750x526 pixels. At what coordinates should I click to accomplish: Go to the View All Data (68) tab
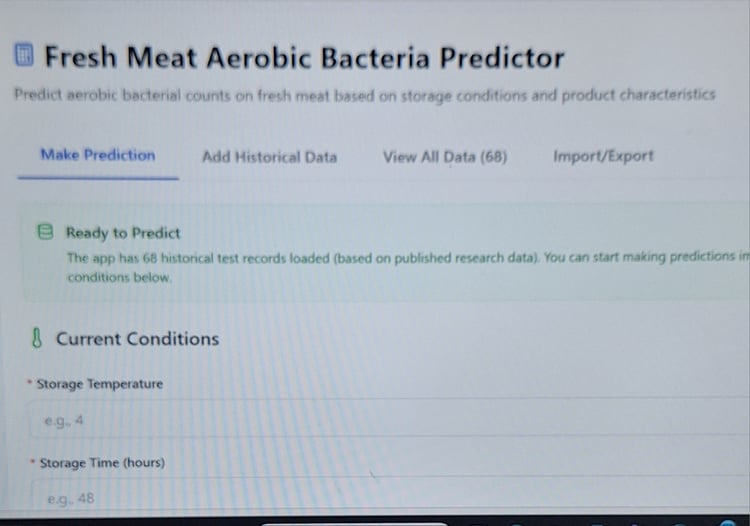click(445, 156)
